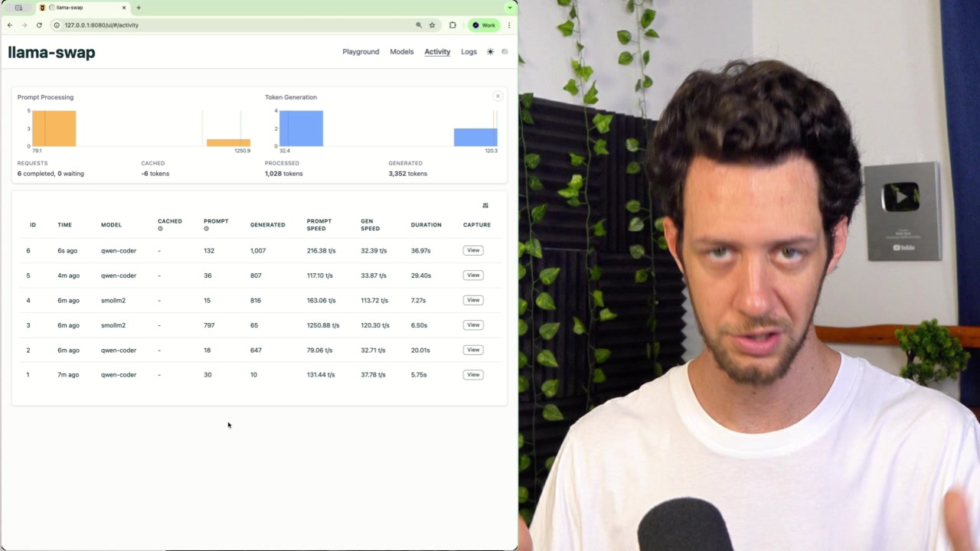Close the charts panel with X icon
This screenshot has height=551, width=980.
click(x=498, y=96)
